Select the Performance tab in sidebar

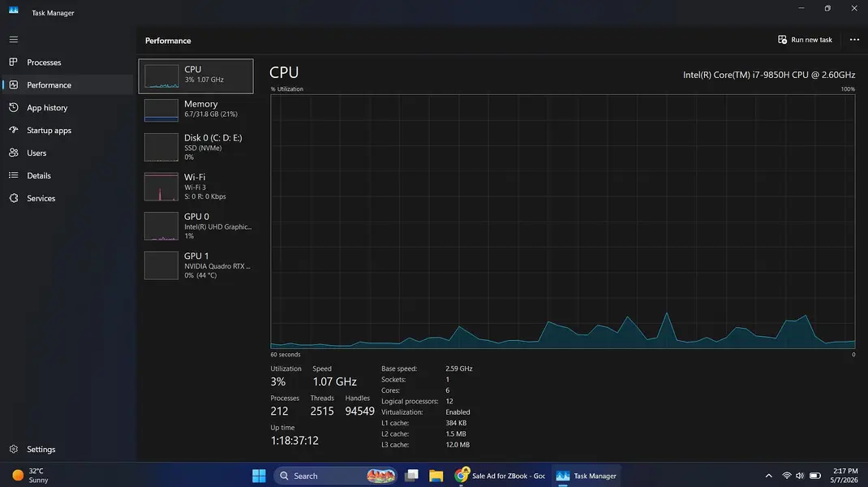click(68, 84)
